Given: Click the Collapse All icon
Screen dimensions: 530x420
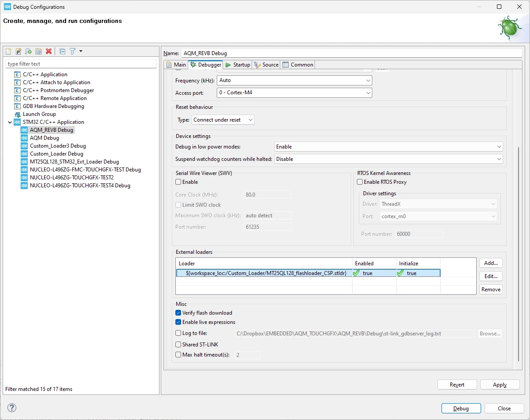Looking at the screenshot, I should [x=62, y=51].
